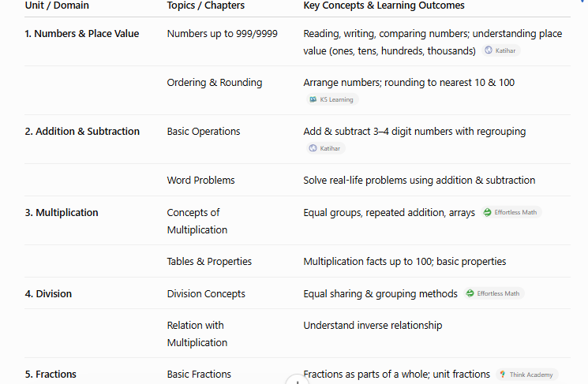Open the Katihar source chip beside place value
This screenshot has width=588, height=384.
pos(501,50)
